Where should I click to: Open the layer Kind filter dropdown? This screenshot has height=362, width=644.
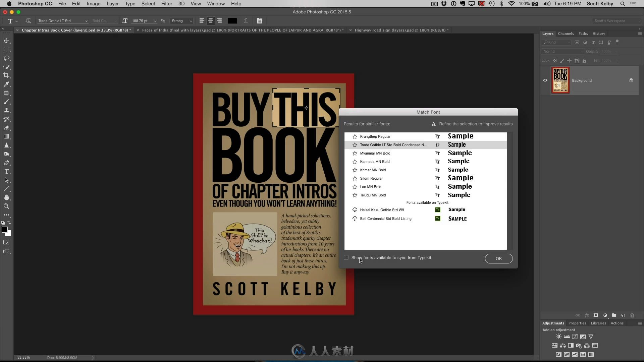[x=556, y=42]
